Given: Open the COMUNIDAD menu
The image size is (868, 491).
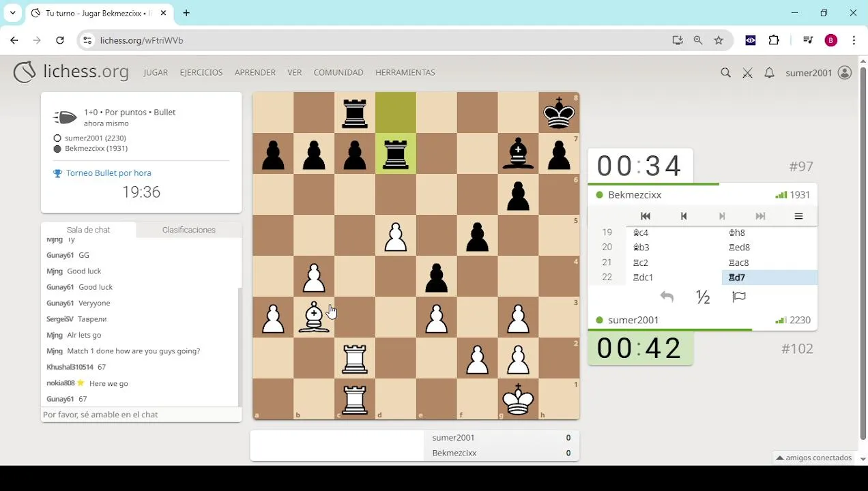Looking at the screenshot, I should tap(338, 72).
